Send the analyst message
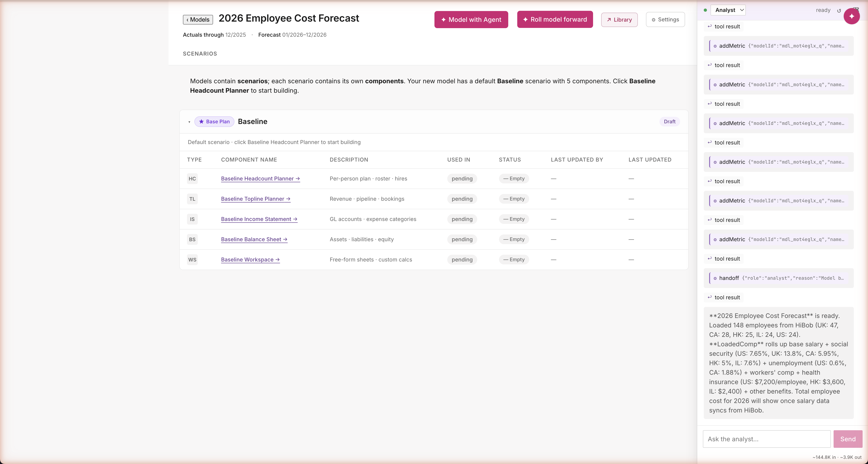This screenshot has width=868, height=464. (x=848, y=439)
